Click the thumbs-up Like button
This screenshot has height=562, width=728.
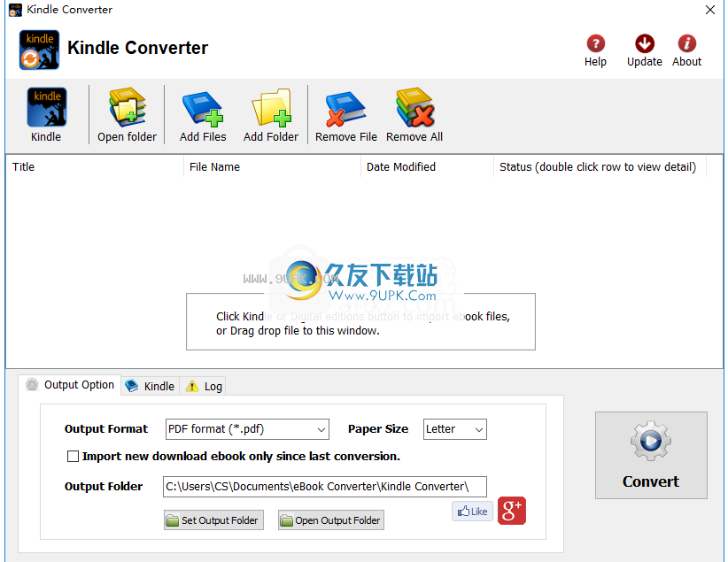tap(472, 512)
